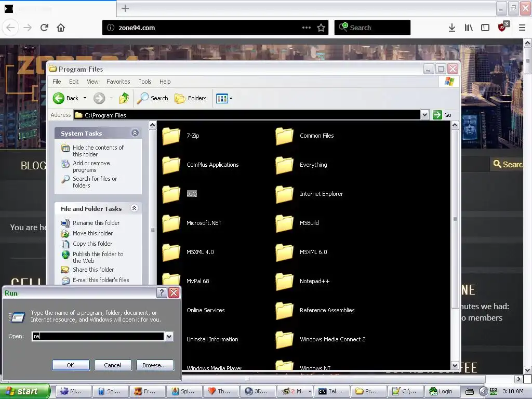Click the website's BLOG navigation link
This screenshot has height=399, width=532.
click(33, 166)
